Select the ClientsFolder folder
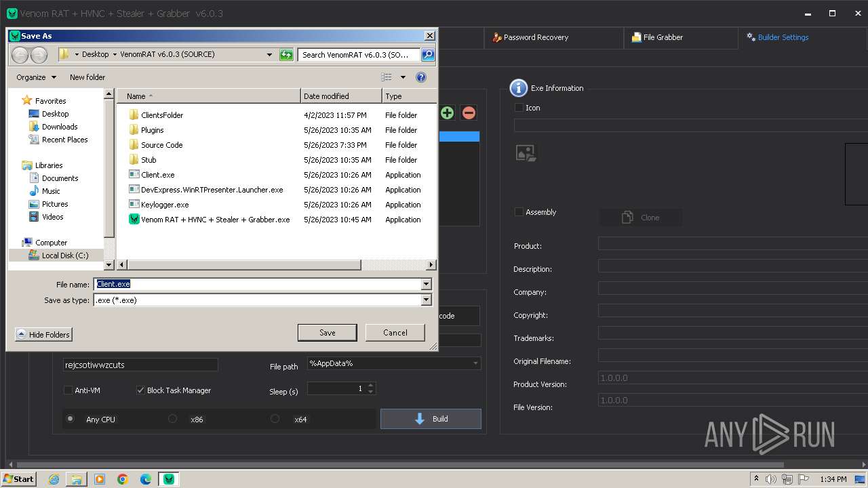The width and height of the screenshot is (868, 488). [162, 115]
